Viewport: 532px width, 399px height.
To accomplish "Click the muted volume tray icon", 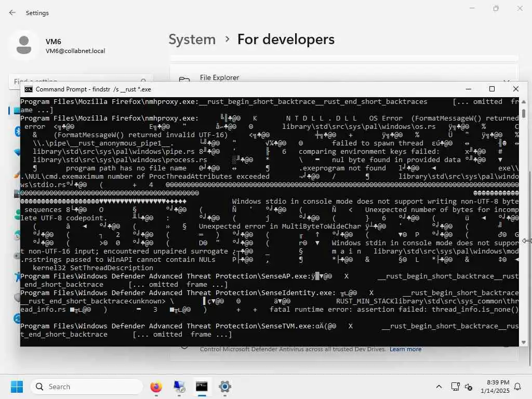I will [x=469, y=387].
